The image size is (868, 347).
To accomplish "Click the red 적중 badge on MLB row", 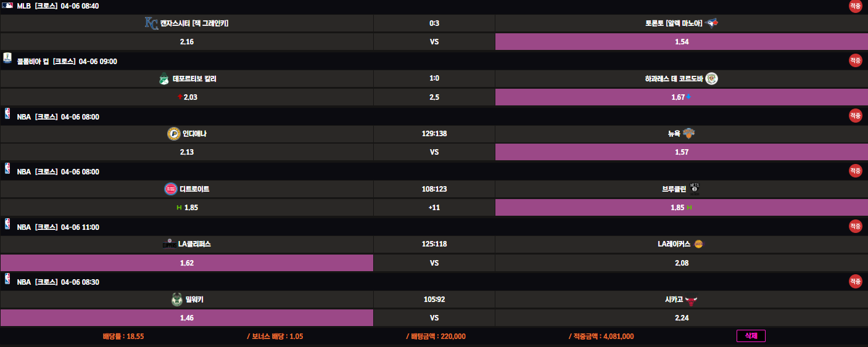I will point(855,6).
